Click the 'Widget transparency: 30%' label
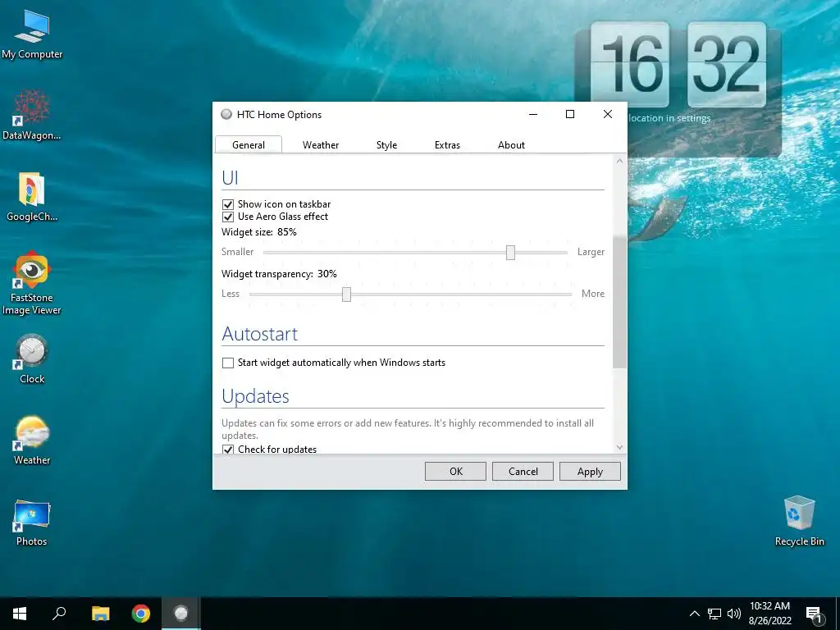840x630 pixels. click(x=279, y=274)
